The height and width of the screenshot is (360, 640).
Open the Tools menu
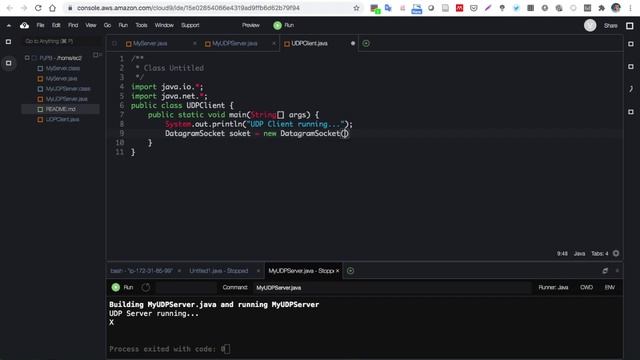click(141, 25)
